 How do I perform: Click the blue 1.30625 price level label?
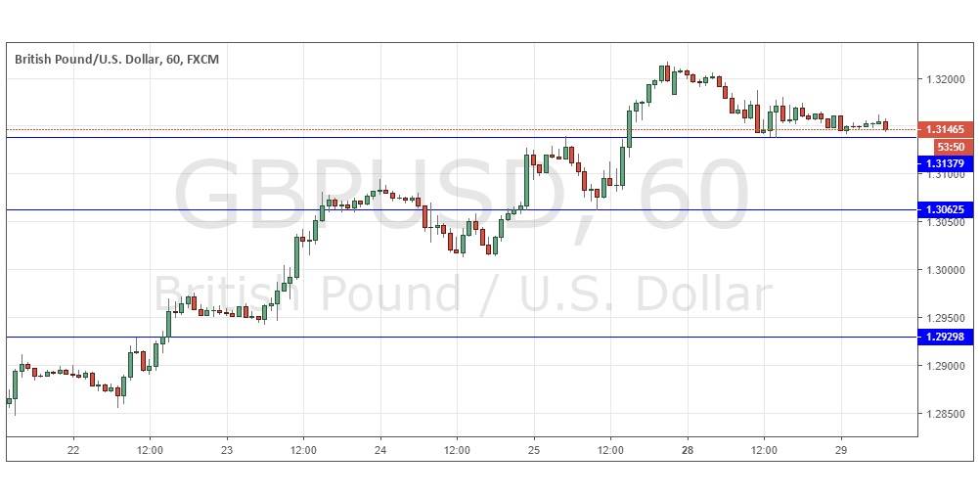click(944, 209)
